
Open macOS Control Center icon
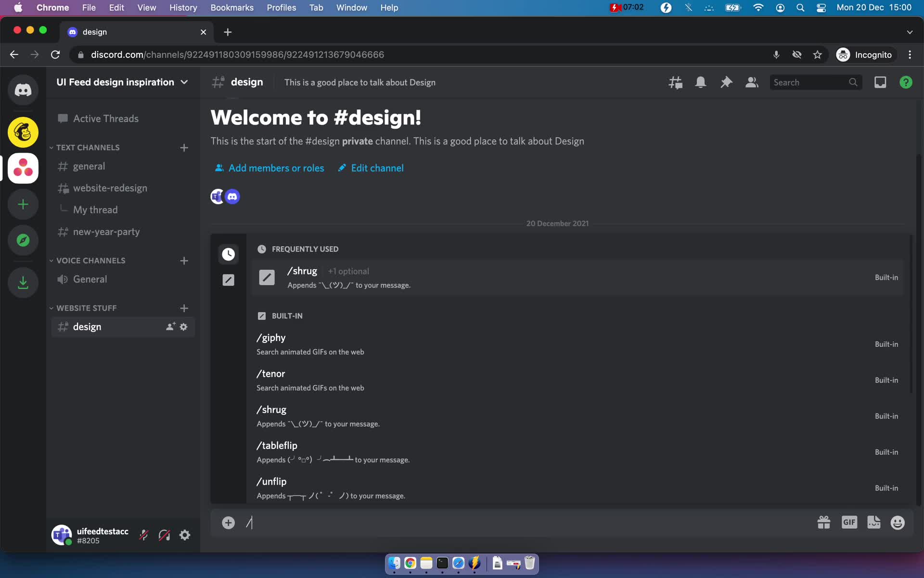tap(821, 8)
